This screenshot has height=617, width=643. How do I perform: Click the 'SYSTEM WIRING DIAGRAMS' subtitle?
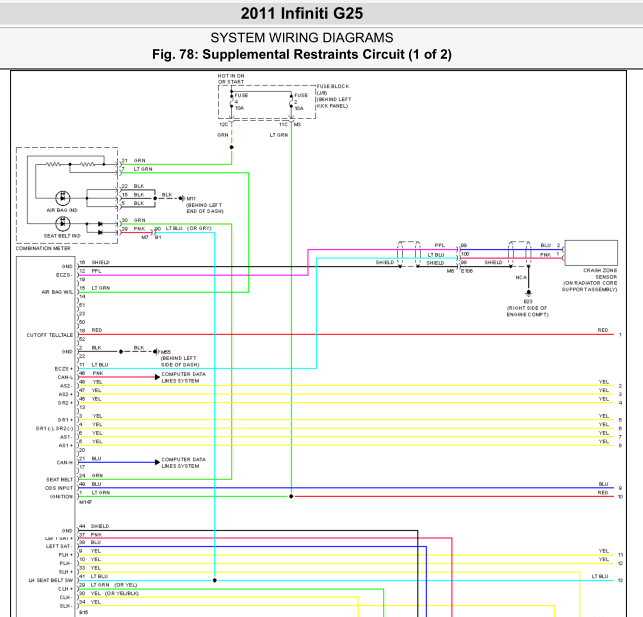[302, 38]
